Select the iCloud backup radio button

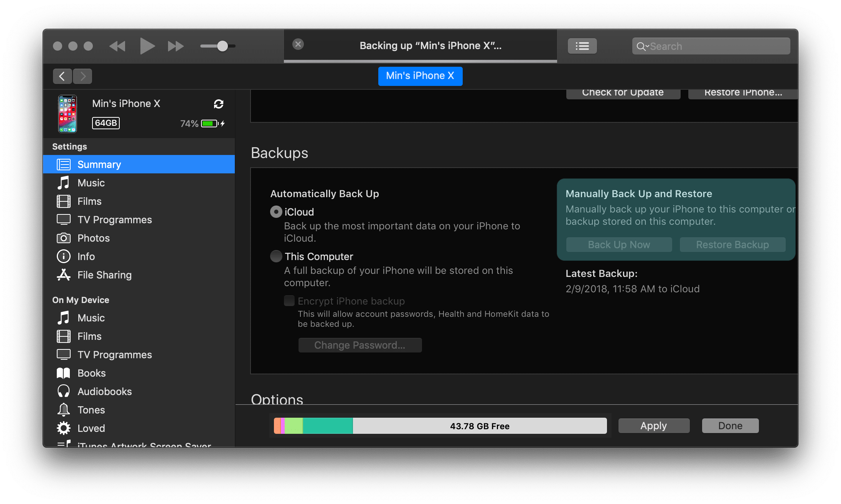point(276,212)
